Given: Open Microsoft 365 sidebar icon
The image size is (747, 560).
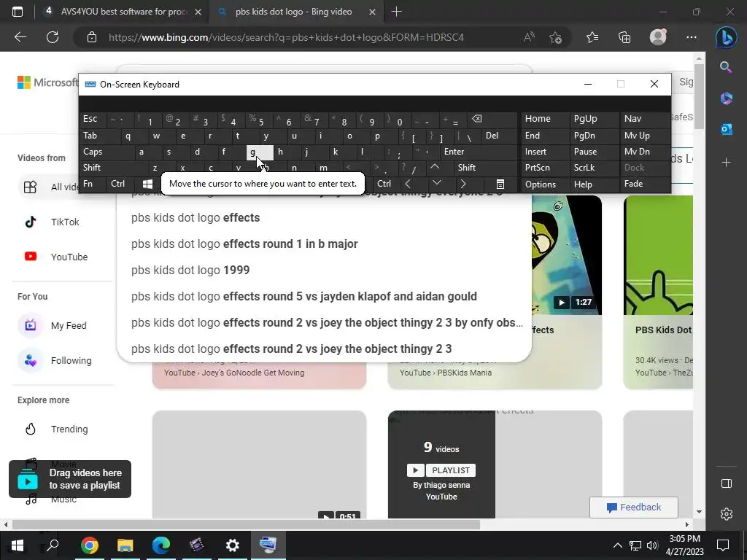Looking at the screenshot, I should [x=726, y=98].
